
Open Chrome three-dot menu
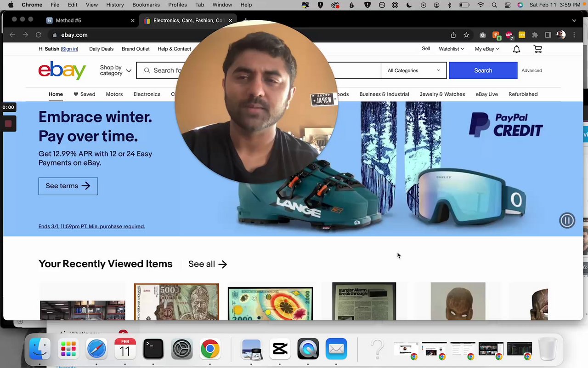tap(574, 35)
